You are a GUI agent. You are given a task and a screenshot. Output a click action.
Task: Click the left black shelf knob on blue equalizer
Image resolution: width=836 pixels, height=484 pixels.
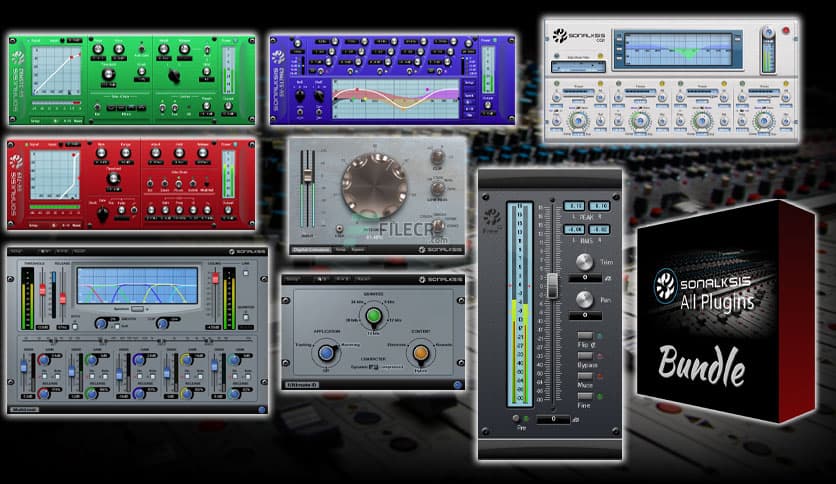(300, 96)
